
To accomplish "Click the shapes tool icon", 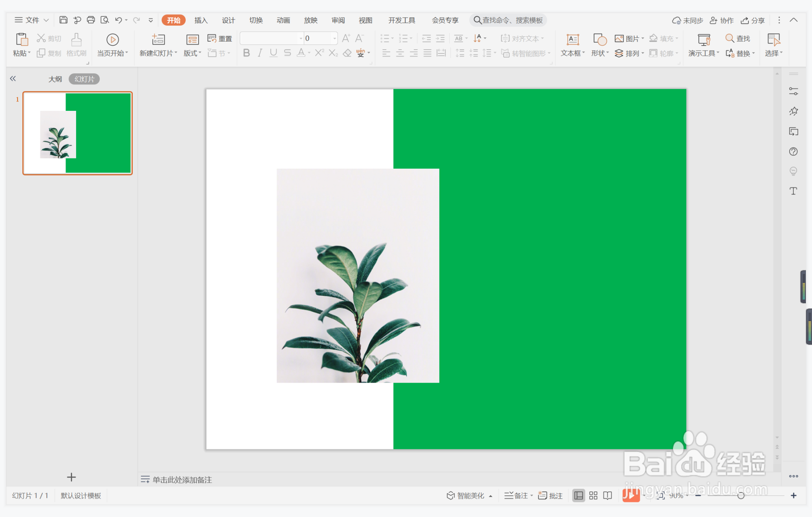I will tap(599, 40).
